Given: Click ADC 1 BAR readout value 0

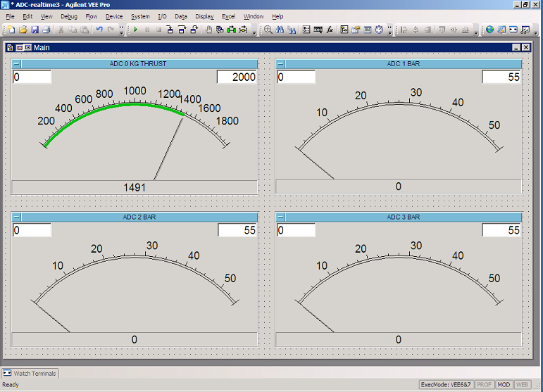Looking at the screenshot, I should coord(398,186).
